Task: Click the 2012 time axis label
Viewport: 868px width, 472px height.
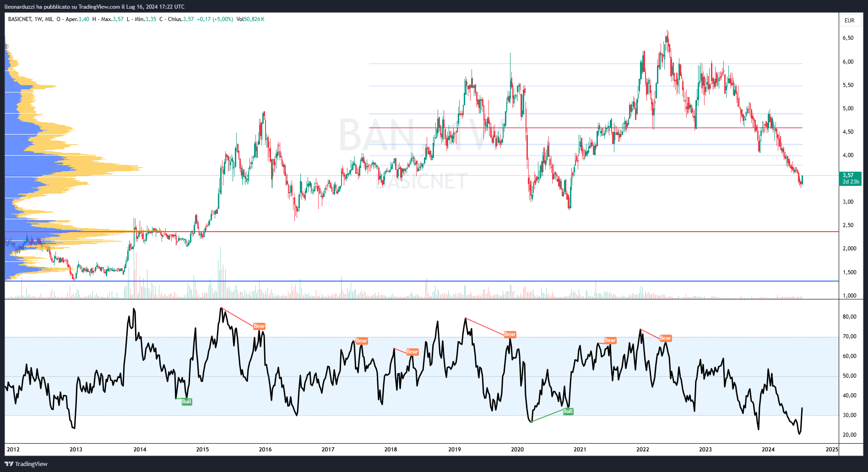Action: [13, 449]
